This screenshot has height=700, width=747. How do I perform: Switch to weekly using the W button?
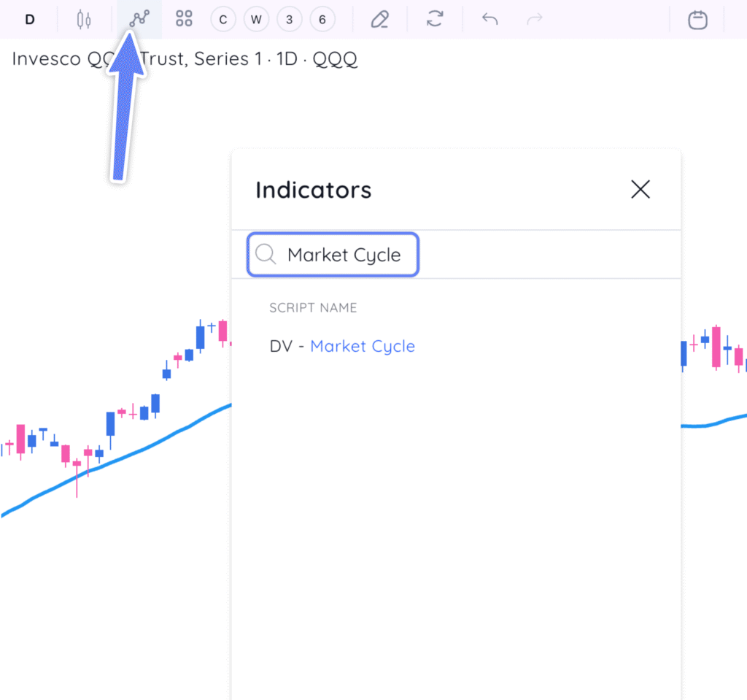point(256,19)
